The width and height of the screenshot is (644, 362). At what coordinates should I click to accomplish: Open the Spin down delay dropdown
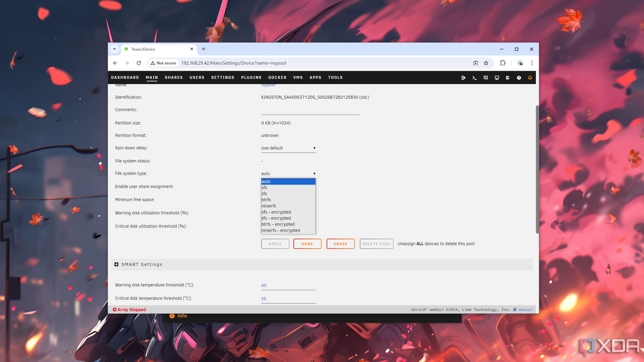pos(288,148)
